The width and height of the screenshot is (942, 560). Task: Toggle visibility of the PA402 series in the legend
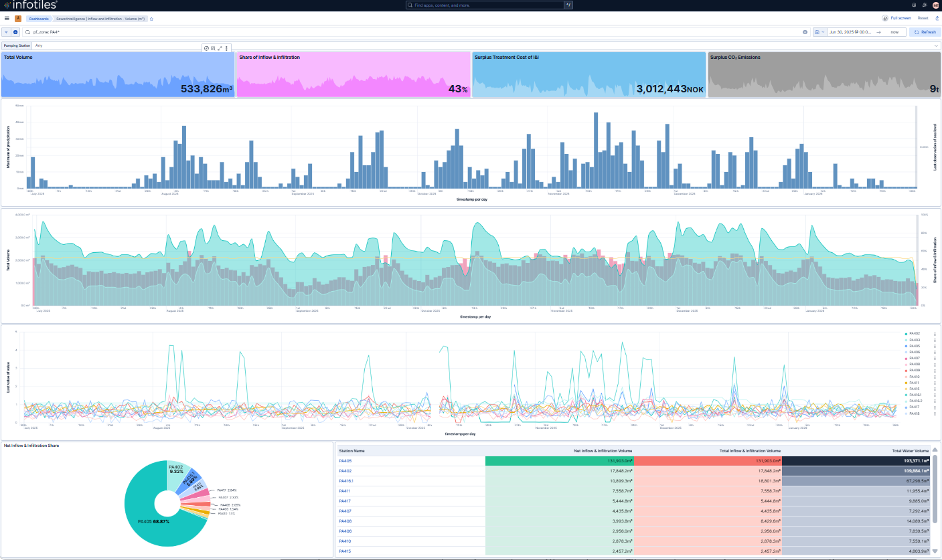pyautogui.click(x=915, y=333)
